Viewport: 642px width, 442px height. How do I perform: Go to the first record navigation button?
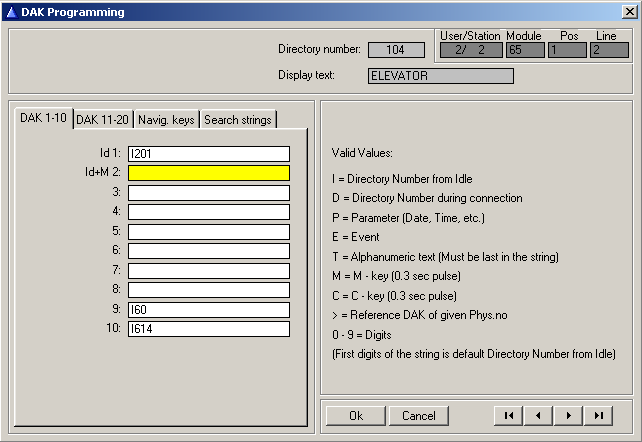point(509,415)
